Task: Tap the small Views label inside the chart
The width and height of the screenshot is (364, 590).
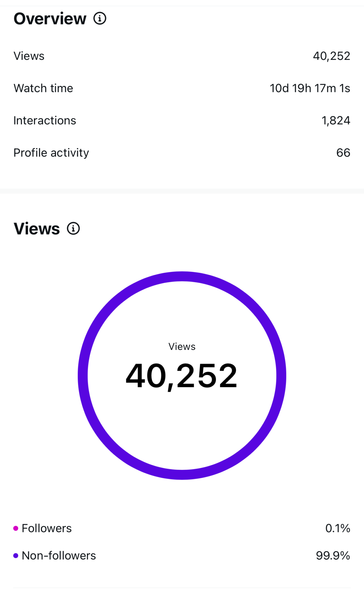Action: tap(182, 347)
